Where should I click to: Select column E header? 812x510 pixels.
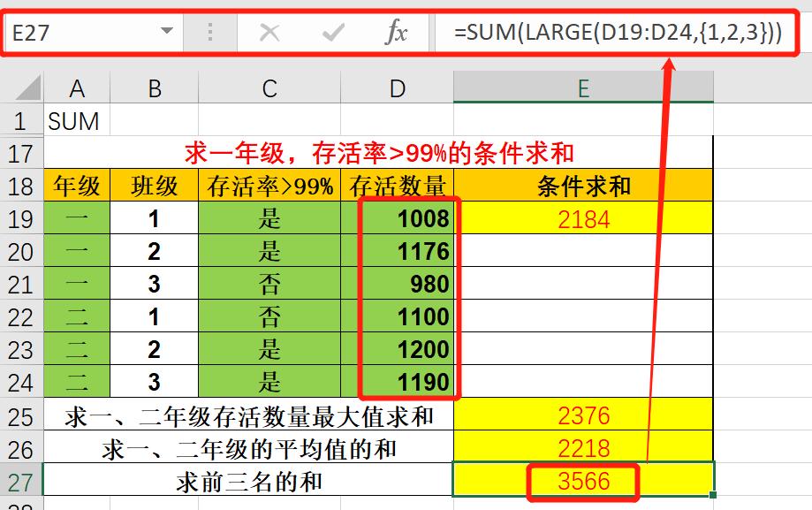[x=584, y=88]
